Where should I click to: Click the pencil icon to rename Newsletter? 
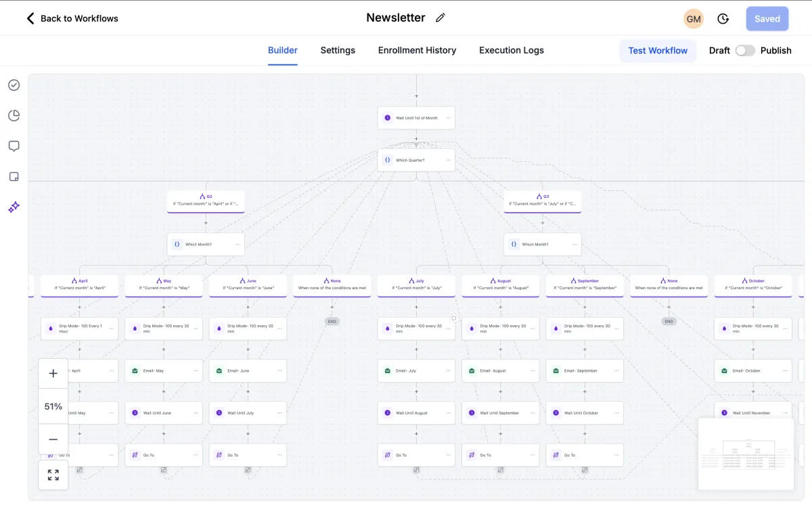point(441,18)
